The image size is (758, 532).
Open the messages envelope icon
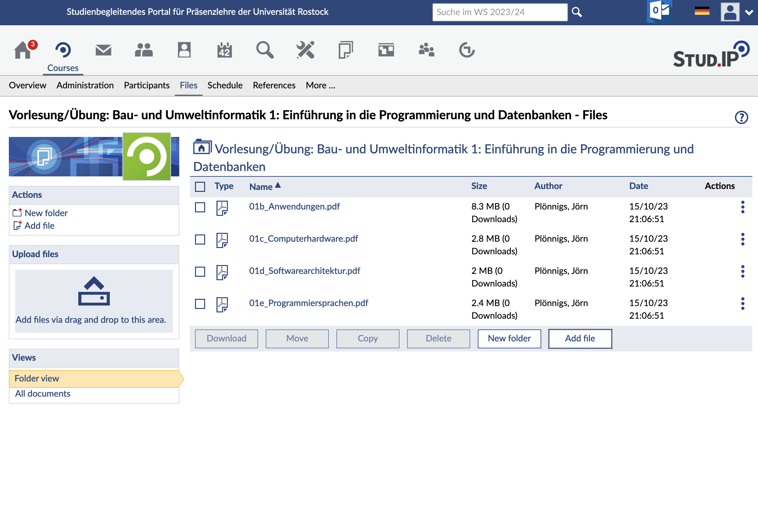pos(103,50)
